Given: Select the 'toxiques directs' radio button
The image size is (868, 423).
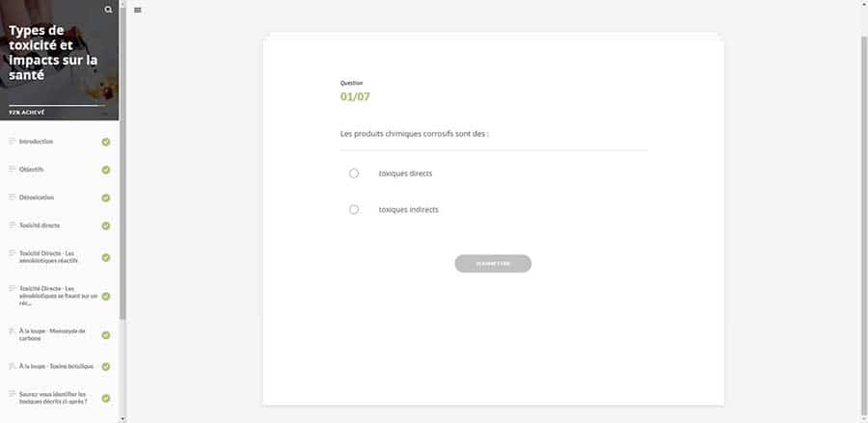Looking at the screenshot, I should [x=354, y=173].
